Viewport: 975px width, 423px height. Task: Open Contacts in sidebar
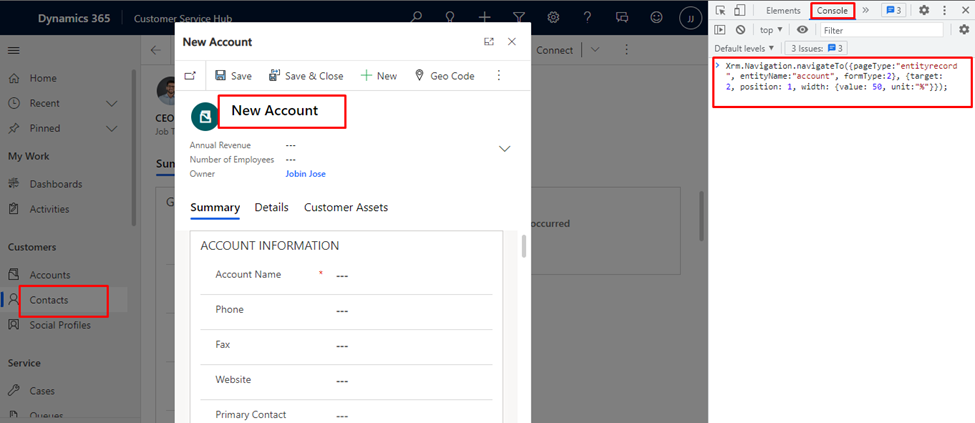pyautogui.click(x=49, y=300)
